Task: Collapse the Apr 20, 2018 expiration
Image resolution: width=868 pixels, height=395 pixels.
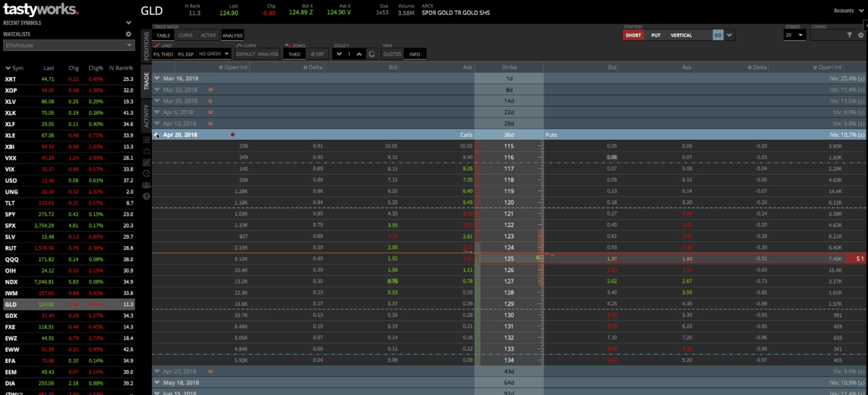Action: pyautogui.click(x=157, y=135)
